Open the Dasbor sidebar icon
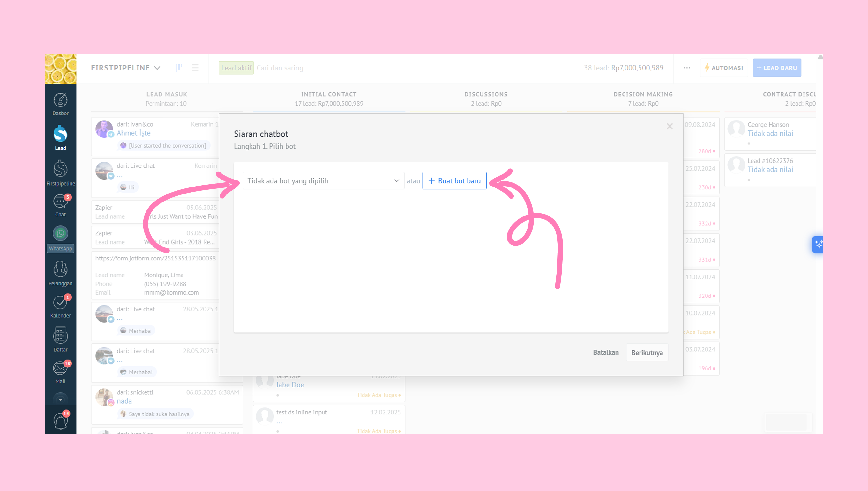The height and width of the screenshot is (491, 868). pos(60,104)
